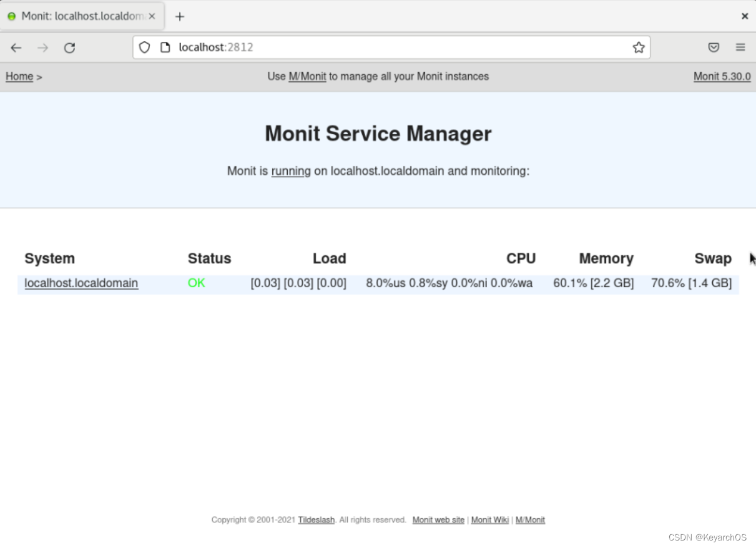Image resolution: width=756 pixels, height=548 pixels.
Task: Click the Status column header
Action: [209, 258]
